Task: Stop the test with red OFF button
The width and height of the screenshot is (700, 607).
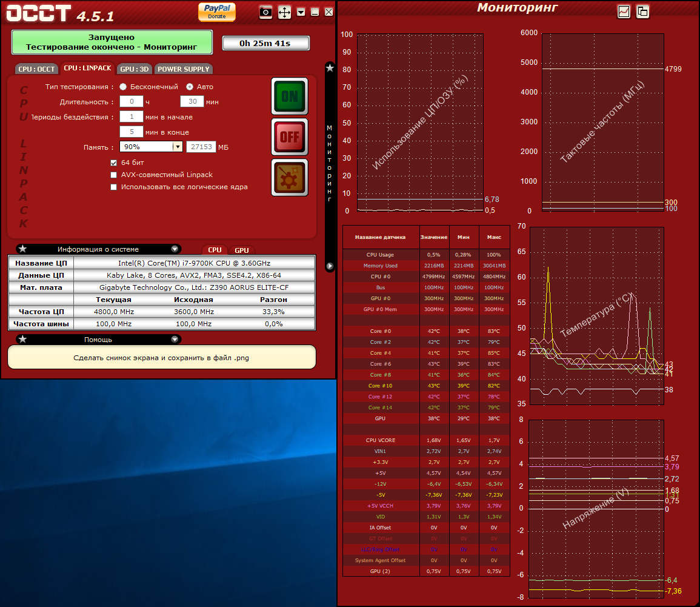Action: [x=290, y=136]
